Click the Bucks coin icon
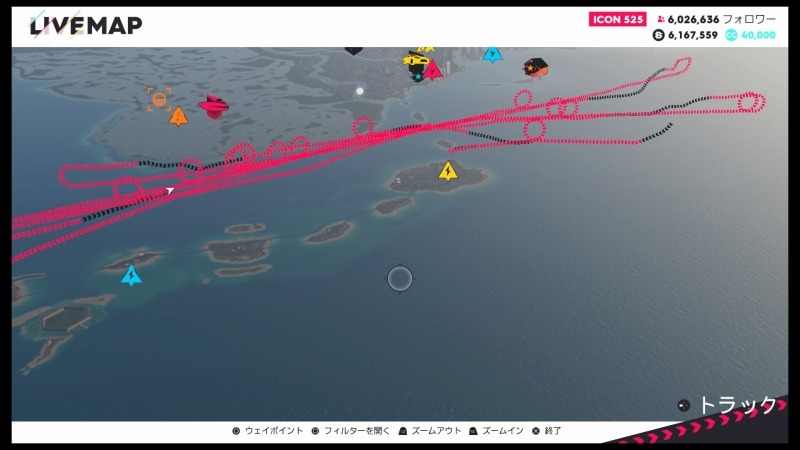800x450 pixels. 659,35
